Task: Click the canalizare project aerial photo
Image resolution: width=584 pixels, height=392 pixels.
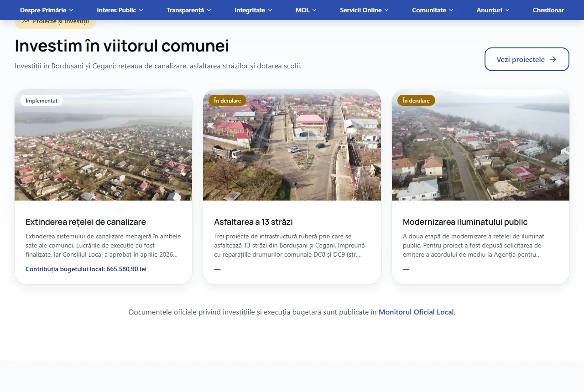Action: pyautogui.click(x=103, y=145)
